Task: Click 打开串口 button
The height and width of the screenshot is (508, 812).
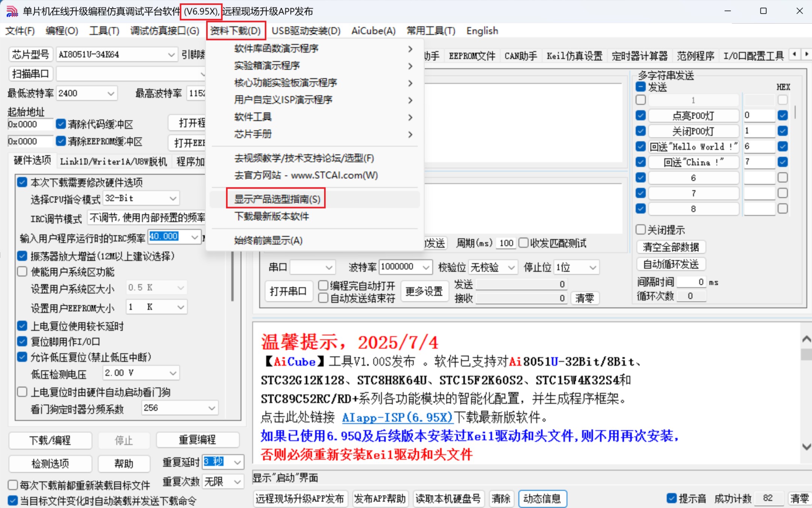Action: click(x=288, y=291)
